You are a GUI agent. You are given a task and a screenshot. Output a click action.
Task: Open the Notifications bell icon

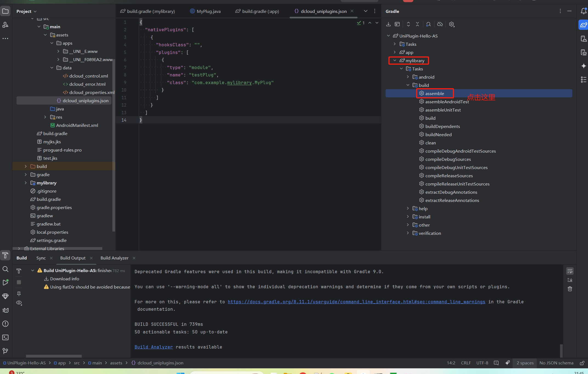click(x=584, y=11)
